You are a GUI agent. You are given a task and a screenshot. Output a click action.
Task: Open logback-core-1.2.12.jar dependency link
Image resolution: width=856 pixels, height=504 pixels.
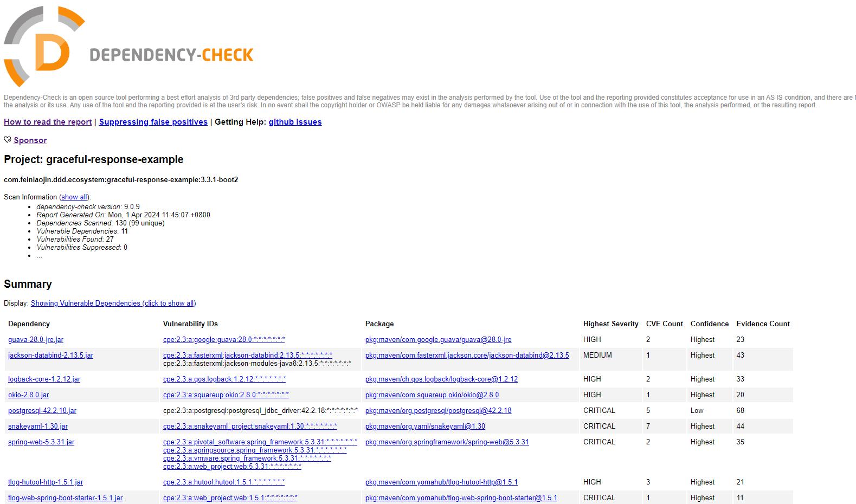click(44, 379)
